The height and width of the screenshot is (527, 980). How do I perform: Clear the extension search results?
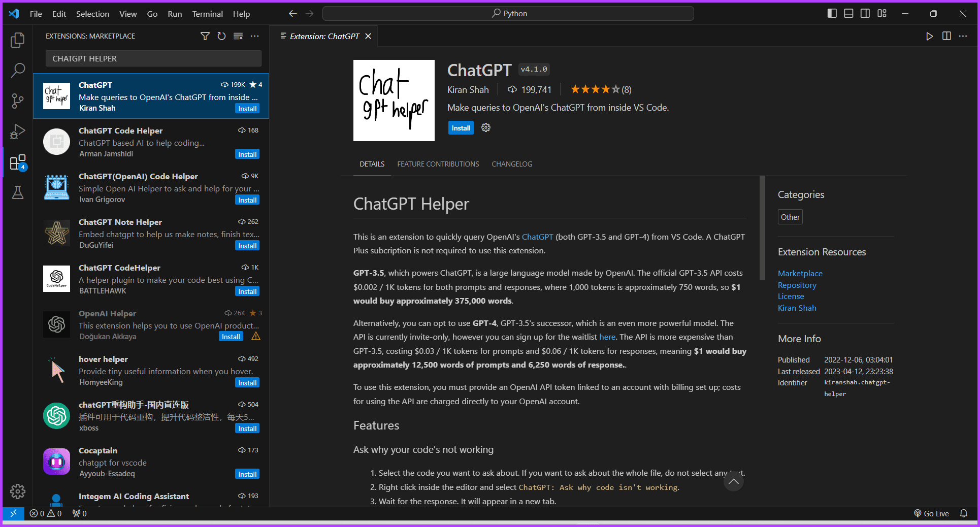(x=238, y=36)
